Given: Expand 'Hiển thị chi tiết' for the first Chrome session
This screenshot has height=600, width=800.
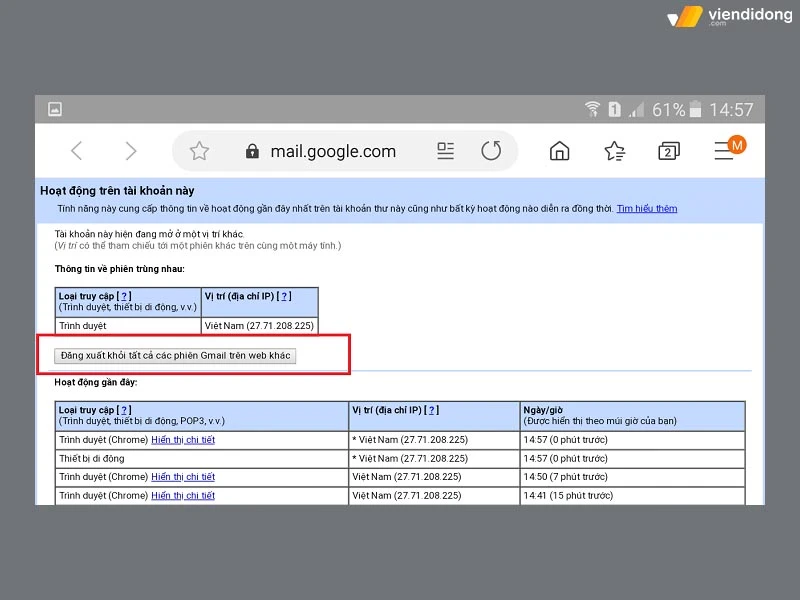Looking at the screenshot, I should coord(183,440).
